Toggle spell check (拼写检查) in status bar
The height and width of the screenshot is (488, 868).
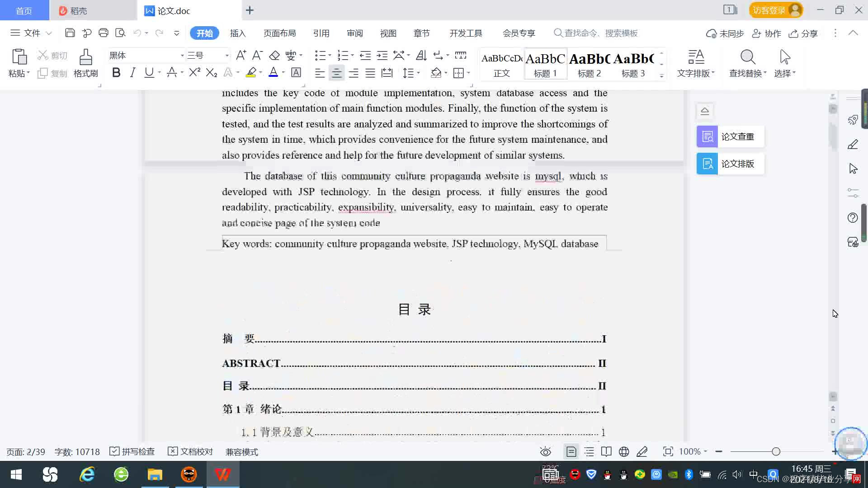coord(132,451)
